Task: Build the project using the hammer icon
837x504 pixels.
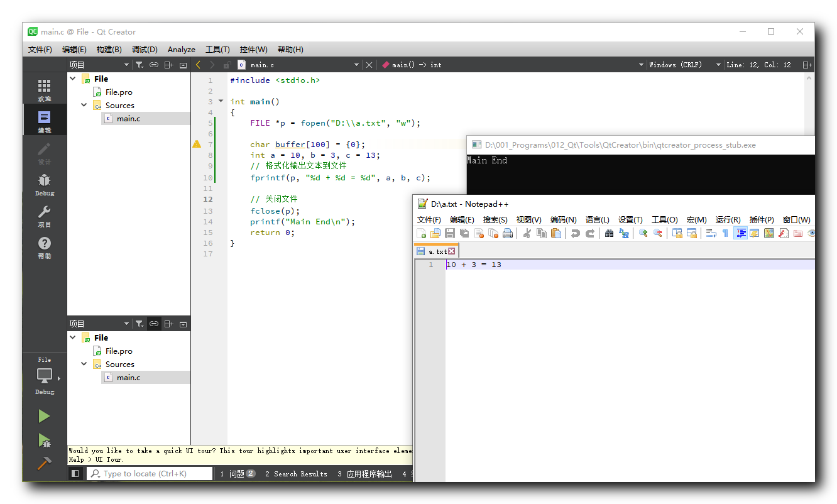Action: tap(44, 463)
